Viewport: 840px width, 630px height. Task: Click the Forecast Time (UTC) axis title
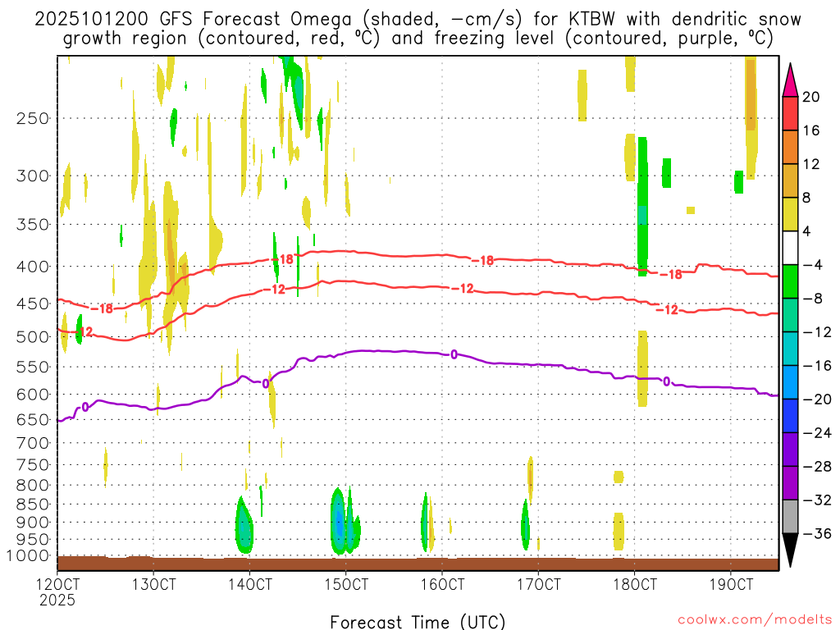point(418,622)
